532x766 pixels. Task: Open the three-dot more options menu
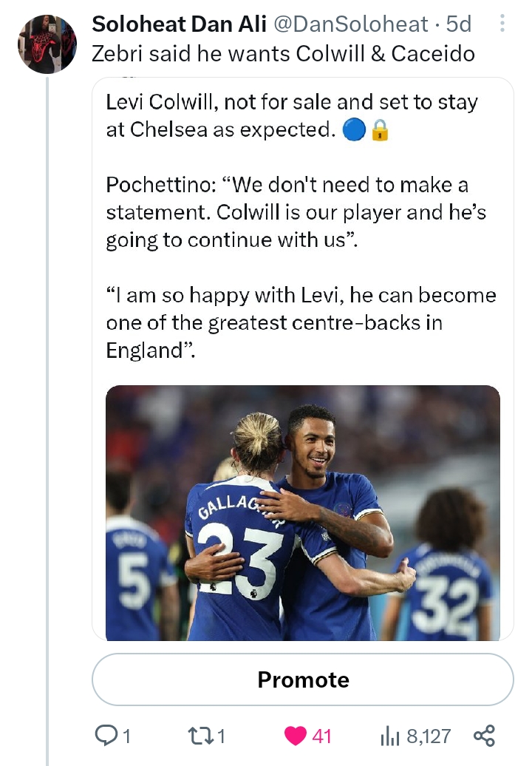coord(502,24)
